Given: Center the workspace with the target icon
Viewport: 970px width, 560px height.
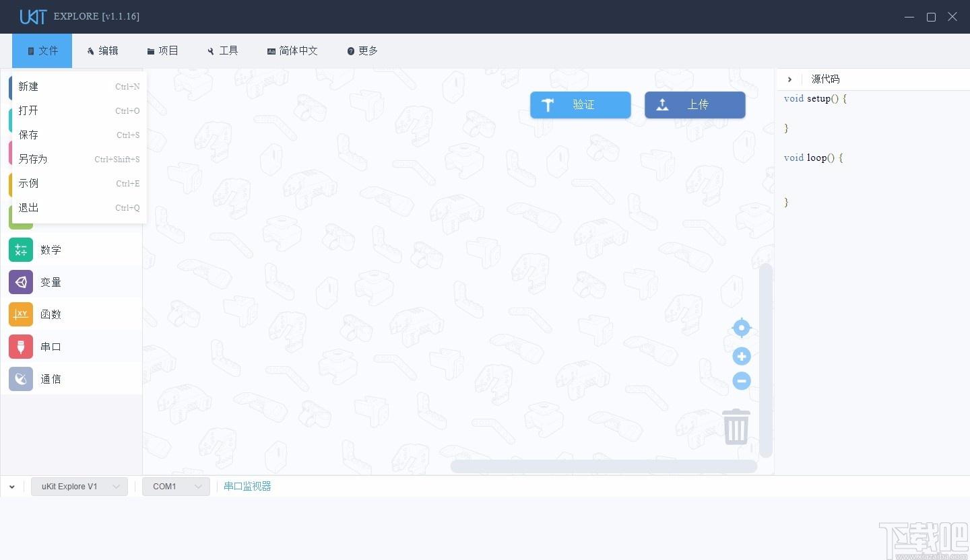Looking at the screenshot, I should tap(742, 328).
